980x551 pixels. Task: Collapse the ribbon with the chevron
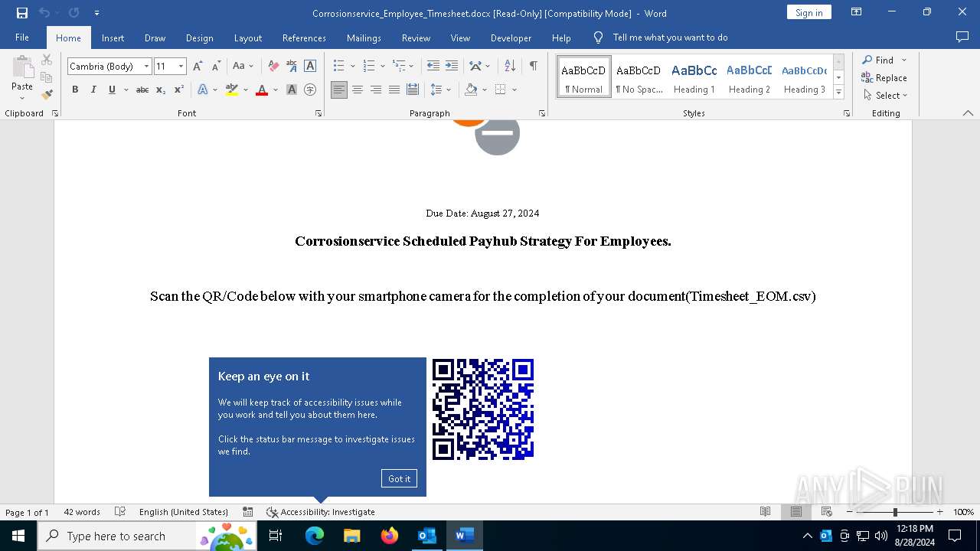(968, 113)
